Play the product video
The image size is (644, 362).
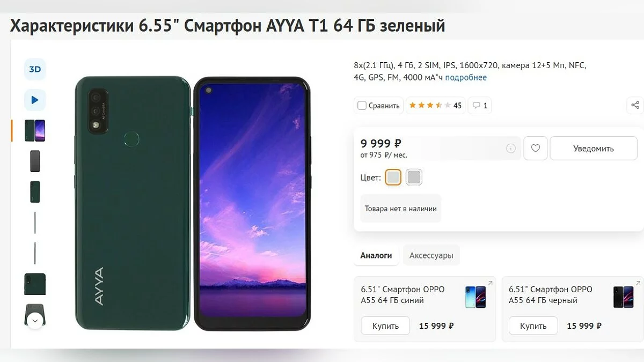tap(35, 100)
